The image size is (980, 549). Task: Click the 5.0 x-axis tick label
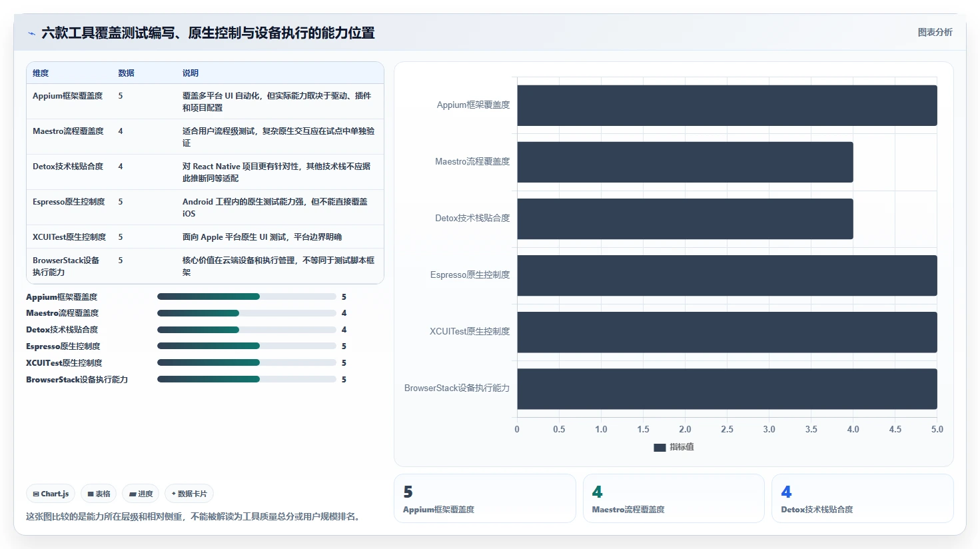[937, 430]
